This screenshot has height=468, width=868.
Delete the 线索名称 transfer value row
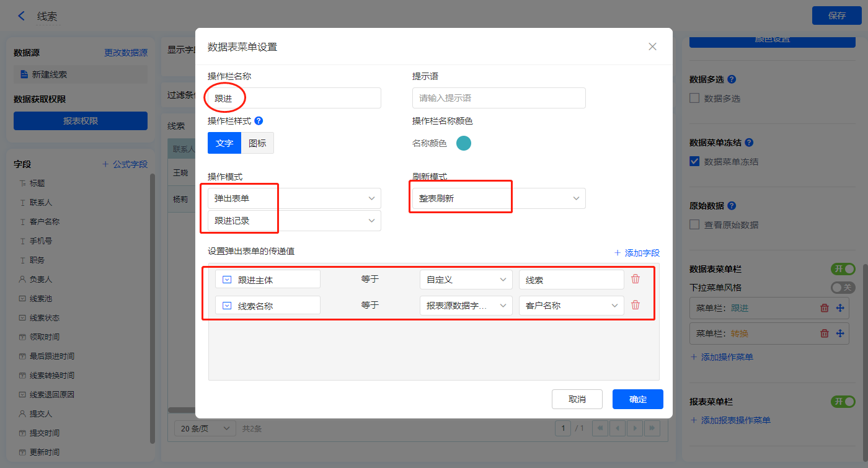[x=635, y=305]
